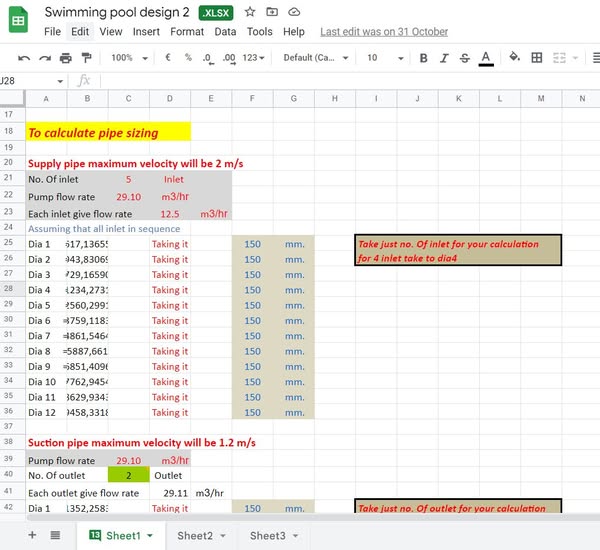The height and width of the screenshot is (550, 600).
Task: Open the text color picker
Action: 486,58
